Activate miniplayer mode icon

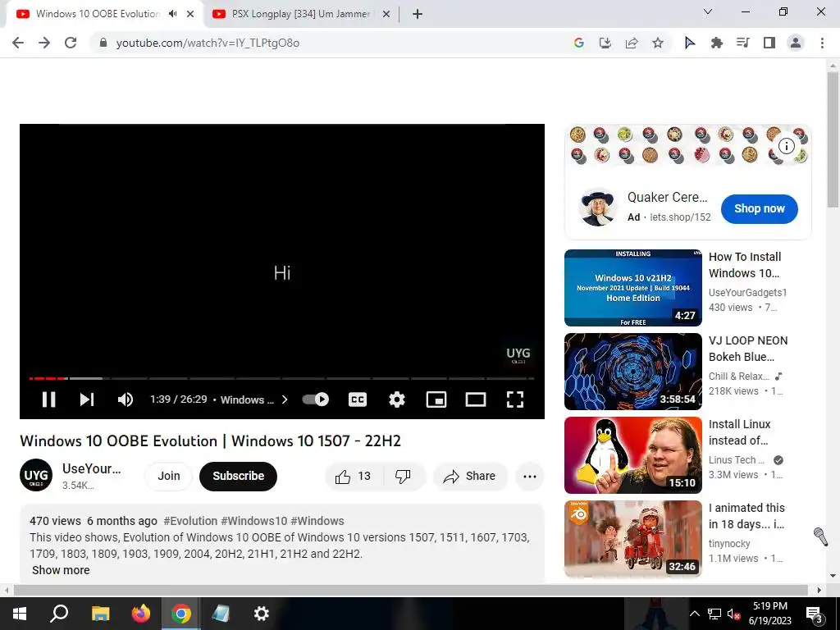tap(436, 399)
